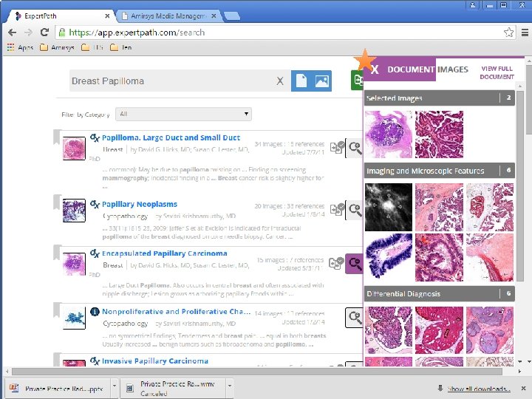Click the green compare button beside side panel
The image size is (532, 399).
pyautogui.click(x=357, y=80)
